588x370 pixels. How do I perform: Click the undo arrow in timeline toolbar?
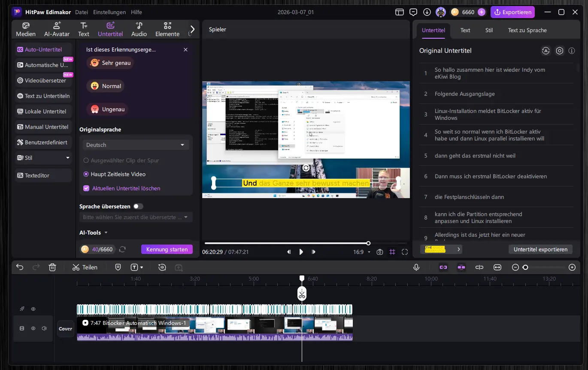pos(20,267)
